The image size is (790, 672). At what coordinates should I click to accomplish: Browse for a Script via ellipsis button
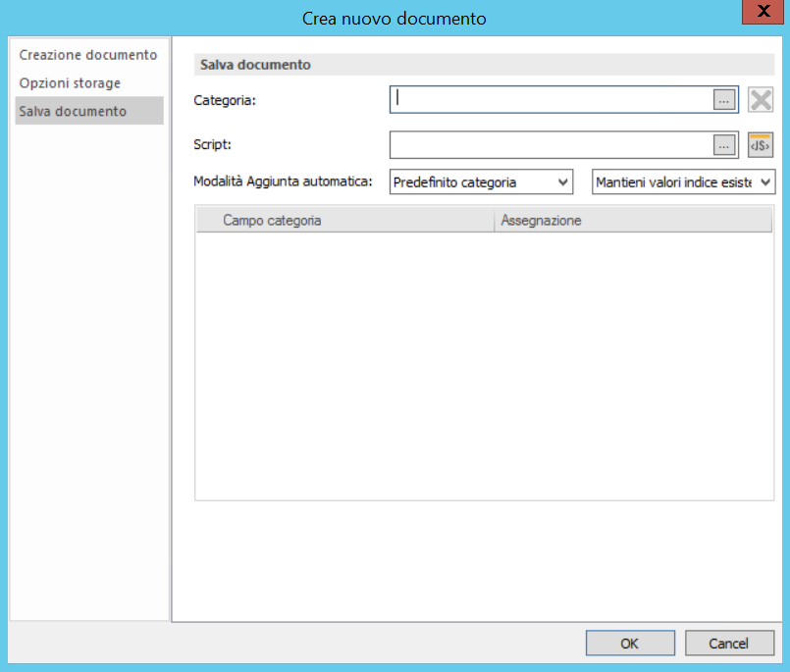[723, 145]
